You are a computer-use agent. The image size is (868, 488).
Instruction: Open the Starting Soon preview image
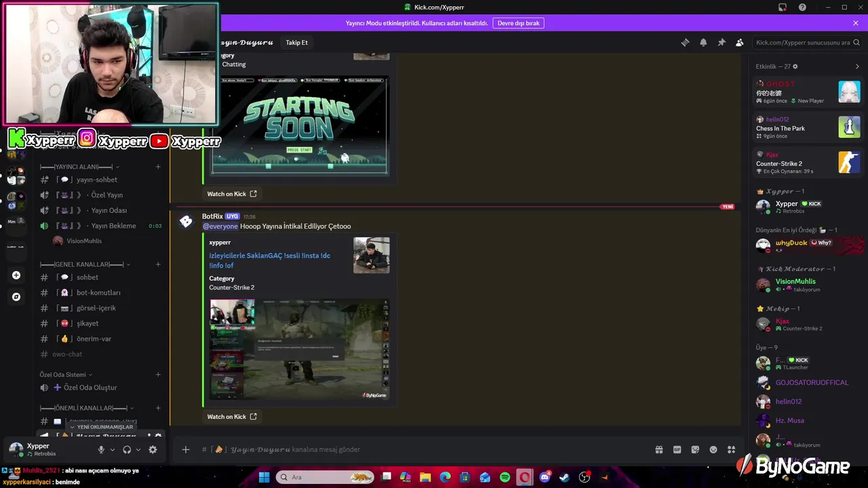tap(299, 126)
